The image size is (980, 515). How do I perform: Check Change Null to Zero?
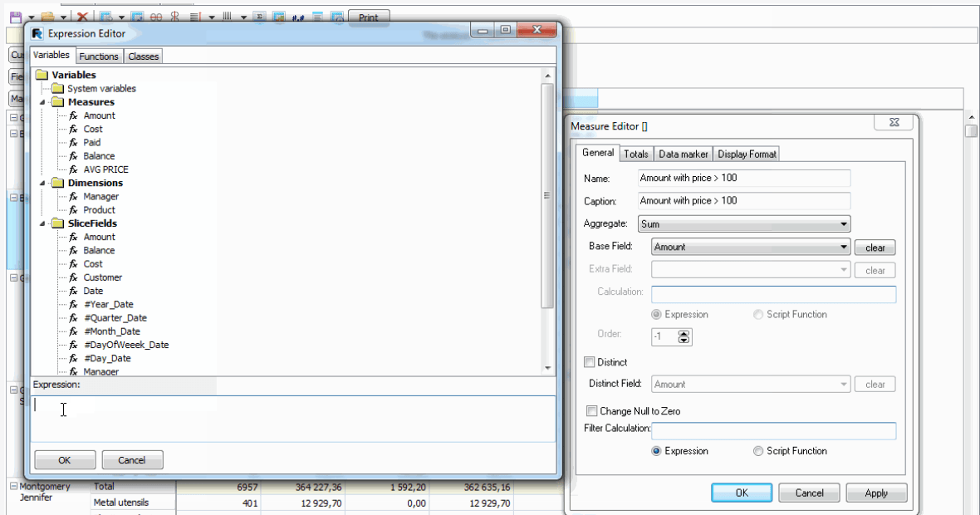tap(591, 410)
